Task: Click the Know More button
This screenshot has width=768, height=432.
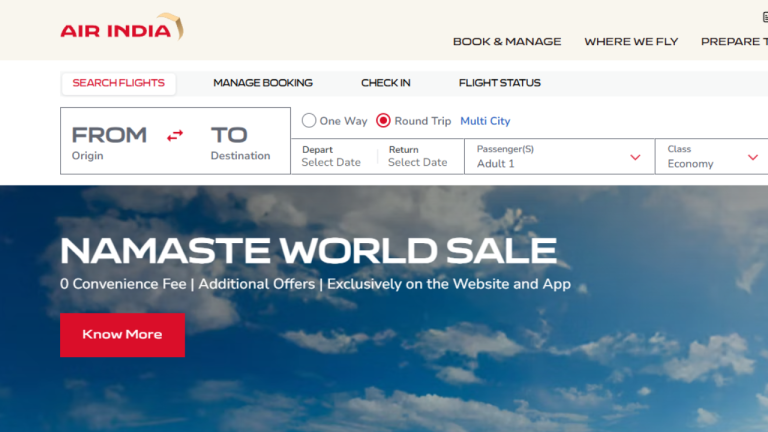Action: pyautogui.click(x=122, y=335)
